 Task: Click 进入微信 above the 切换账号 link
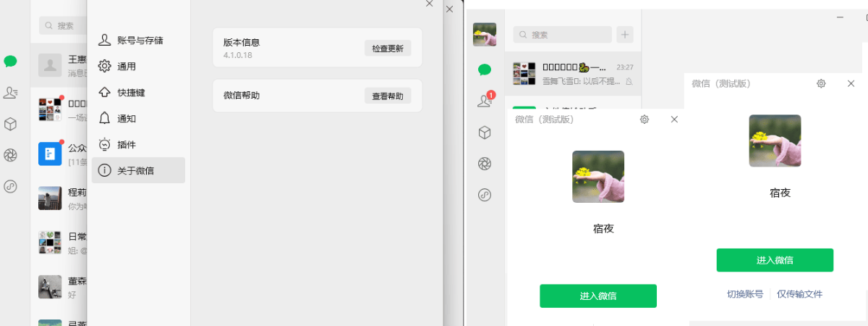pyautogui.click(x=775, y=260)
